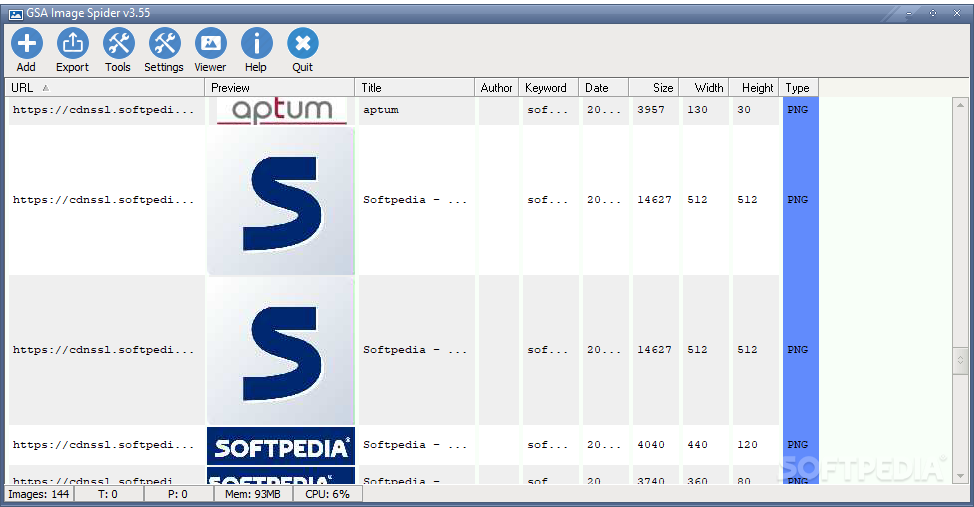The image size is (974, 507).
Task: Click the URL cell in the size 4040 row
Action: click(106, 445)
